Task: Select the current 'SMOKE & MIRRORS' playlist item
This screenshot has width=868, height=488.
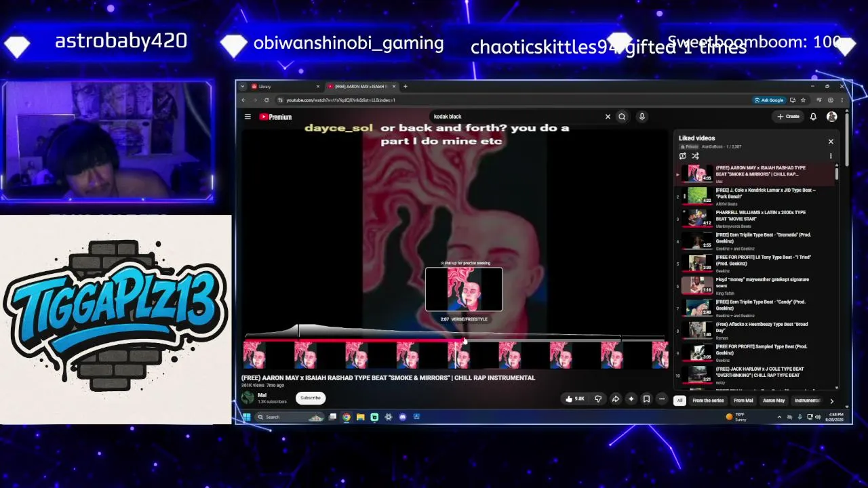Action: [755, 174]
